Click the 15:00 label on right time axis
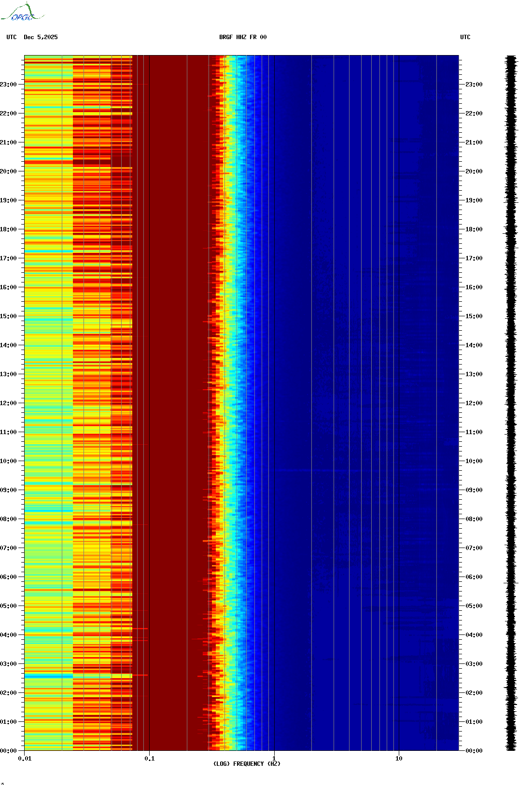The image size is (532, 789). tap(474, 316)
